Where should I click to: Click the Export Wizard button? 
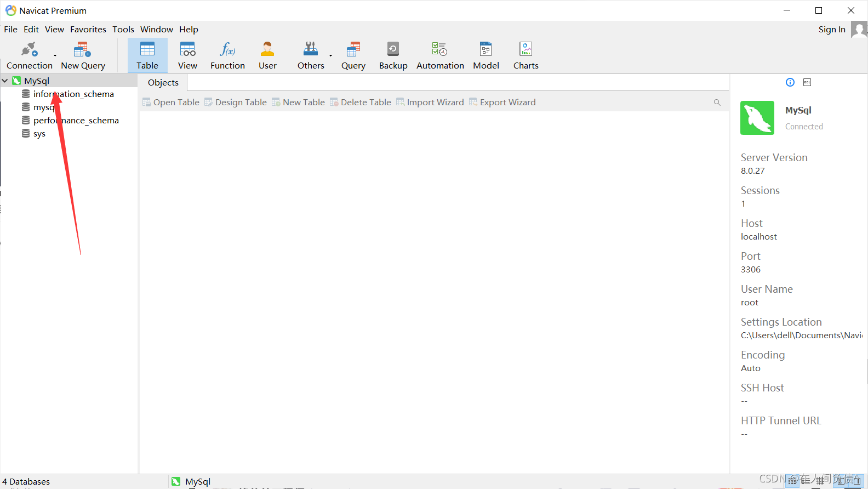502,102
